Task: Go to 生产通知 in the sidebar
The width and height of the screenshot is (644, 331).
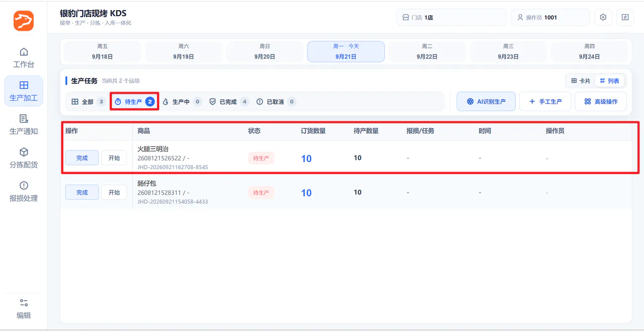Action: pyautogui.click(x=24, y=125)
